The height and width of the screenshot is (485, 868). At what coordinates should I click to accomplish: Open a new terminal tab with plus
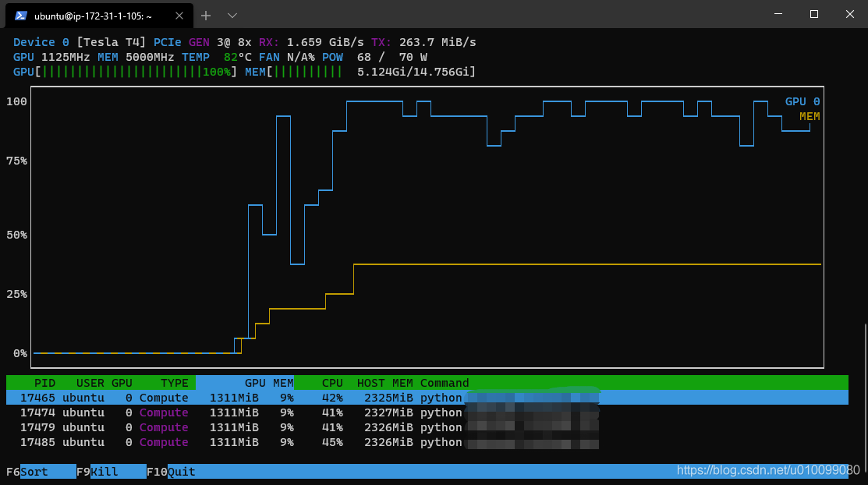point(205,16)
